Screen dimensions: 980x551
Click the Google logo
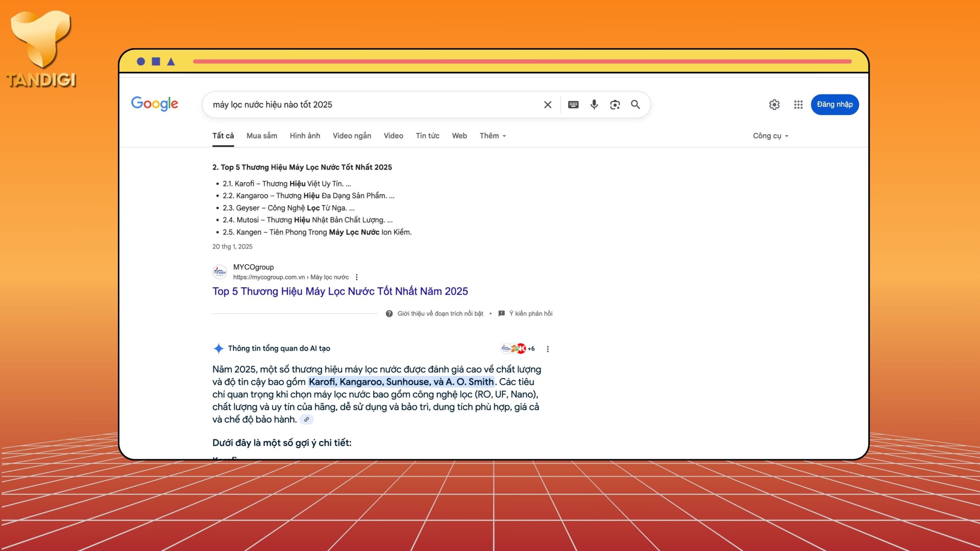click(x=155, y=104)
